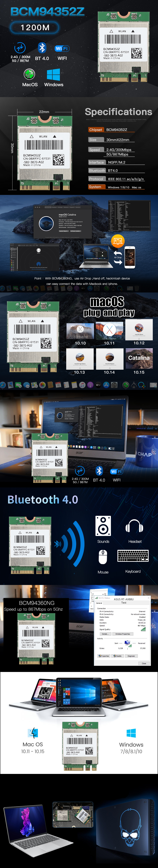The width and height of the screenshot is (158, 868).
Task: Select the OS X Yosemite 10.10 thumbnail
Action: point(80,332)
